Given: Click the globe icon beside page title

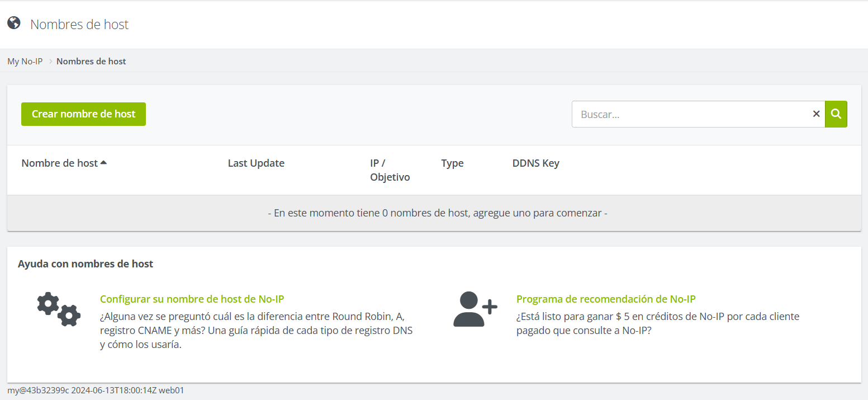Looking at the screenshot, I should tap(14, 23).
